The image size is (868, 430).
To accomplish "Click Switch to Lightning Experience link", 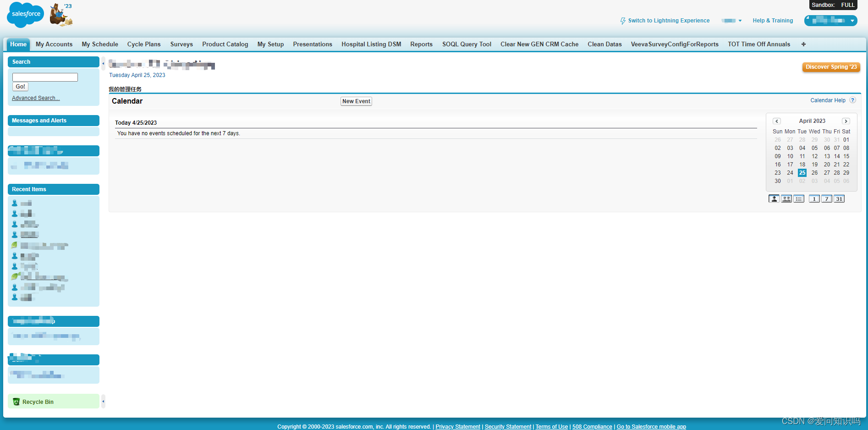I will [x=669, y=21].
